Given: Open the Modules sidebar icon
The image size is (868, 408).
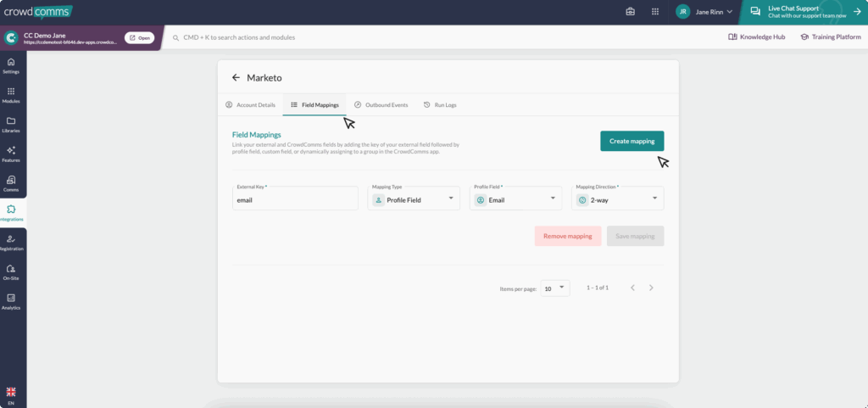Looking at the screenshot, I should (11, 95).
